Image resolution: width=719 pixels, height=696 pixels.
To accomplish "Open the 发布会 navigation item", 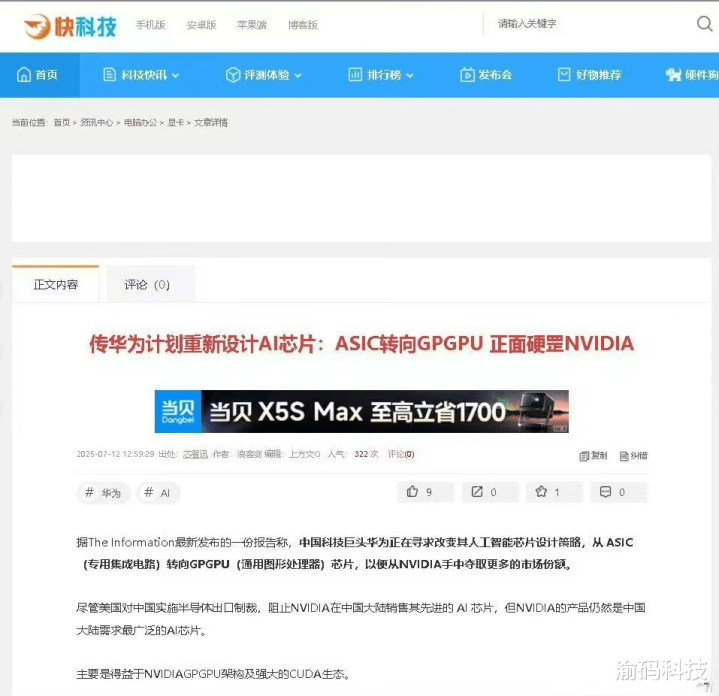I will point(486,75).
